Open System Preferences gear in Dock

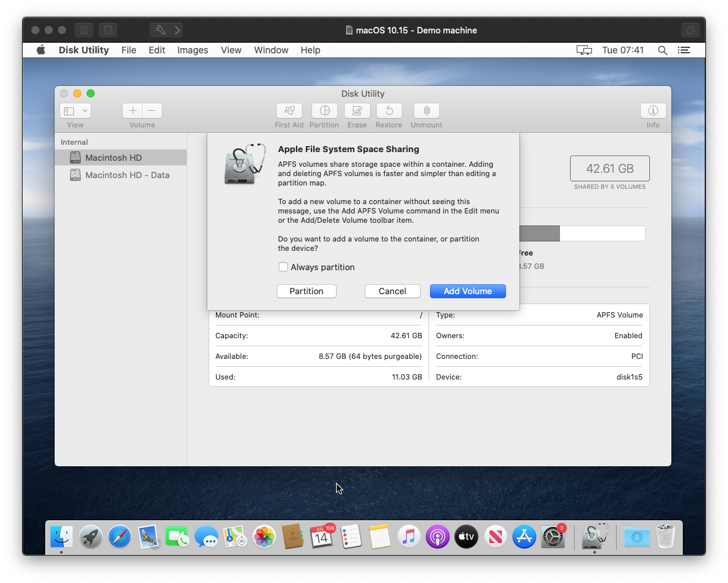pos(553,537)
